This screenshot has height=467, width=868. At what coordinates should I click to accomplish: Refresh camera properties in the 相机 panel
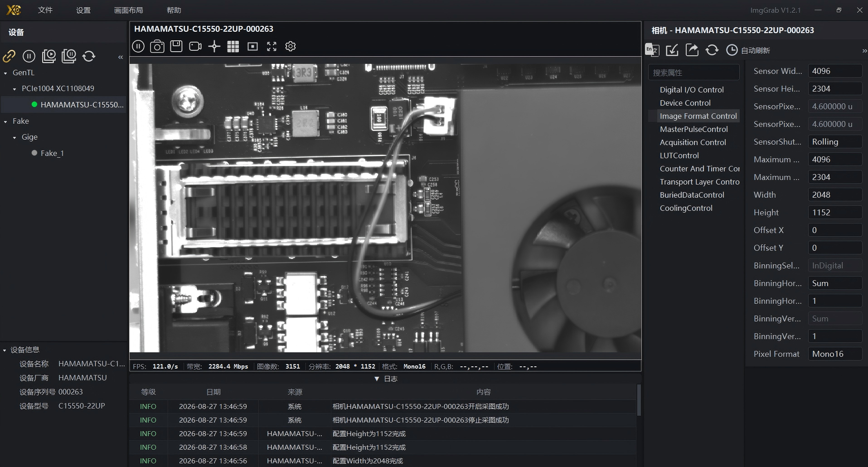click(712, 50)
